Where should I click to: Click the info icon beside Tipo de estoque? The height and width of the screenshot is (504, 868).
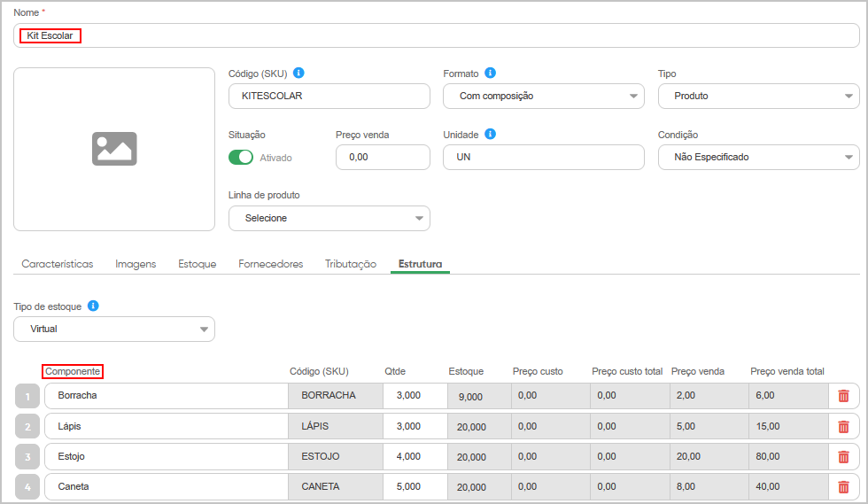pyautogui.click(x=93, y=306)
